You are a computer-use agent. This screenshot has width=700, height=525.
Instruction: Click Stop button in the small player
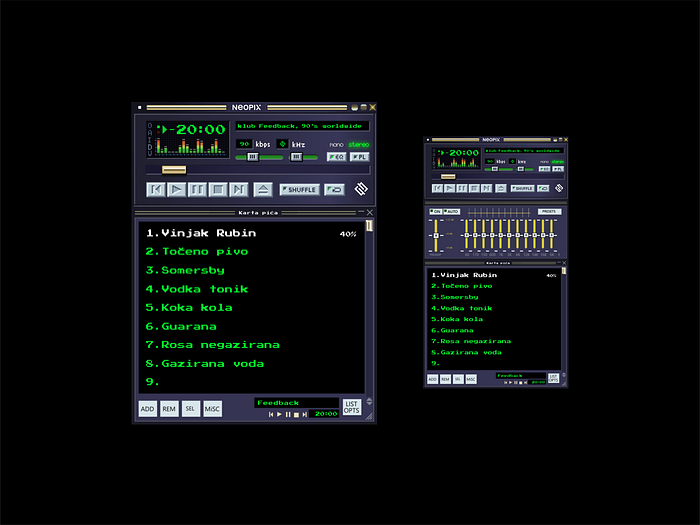tap(474, 188)
